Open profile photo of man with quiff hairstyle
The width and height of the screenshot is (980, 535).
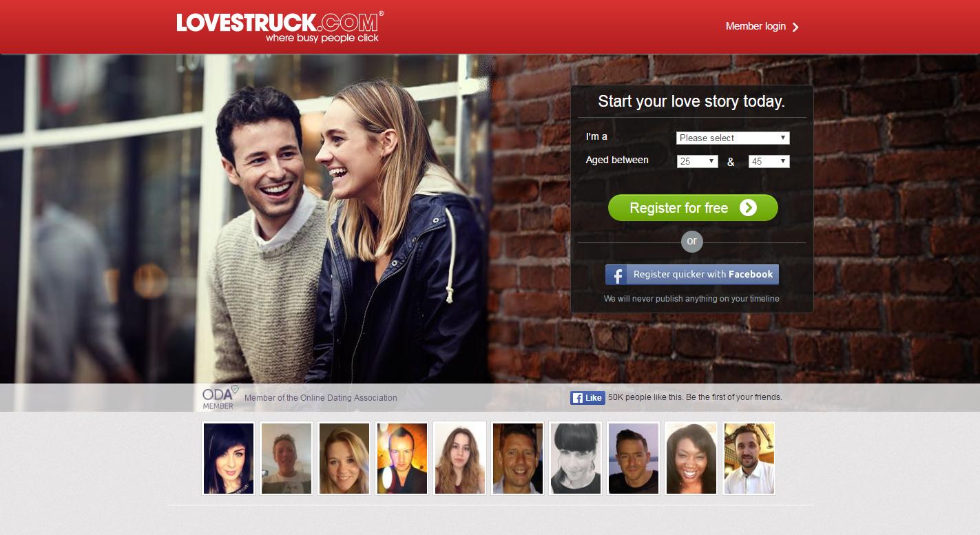(634, 458)
